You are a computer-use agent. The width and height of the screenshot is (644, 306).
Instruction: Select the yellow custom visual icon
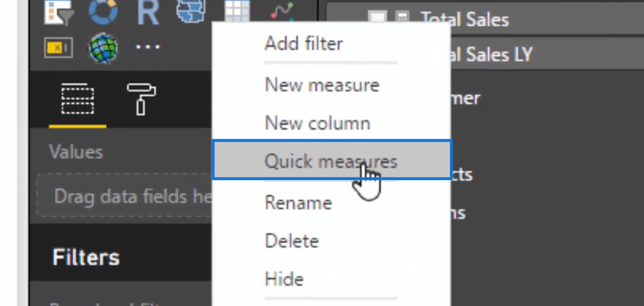58,48
